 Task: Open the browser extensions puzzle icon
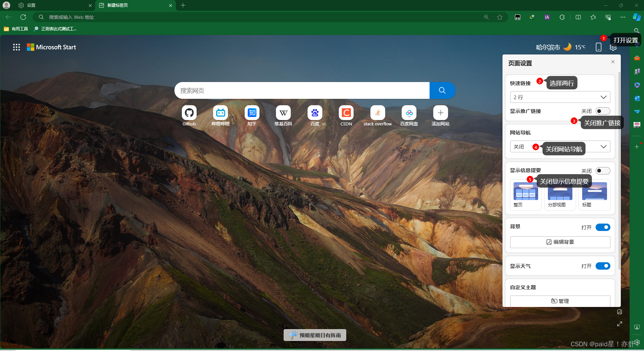[x=562, y=17]
